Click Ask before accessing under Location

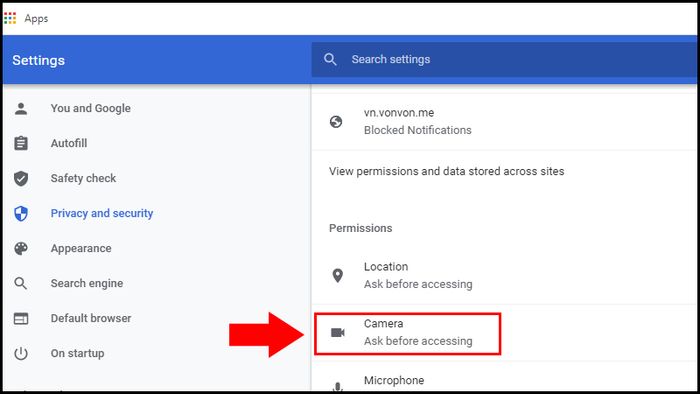(418, 284)
